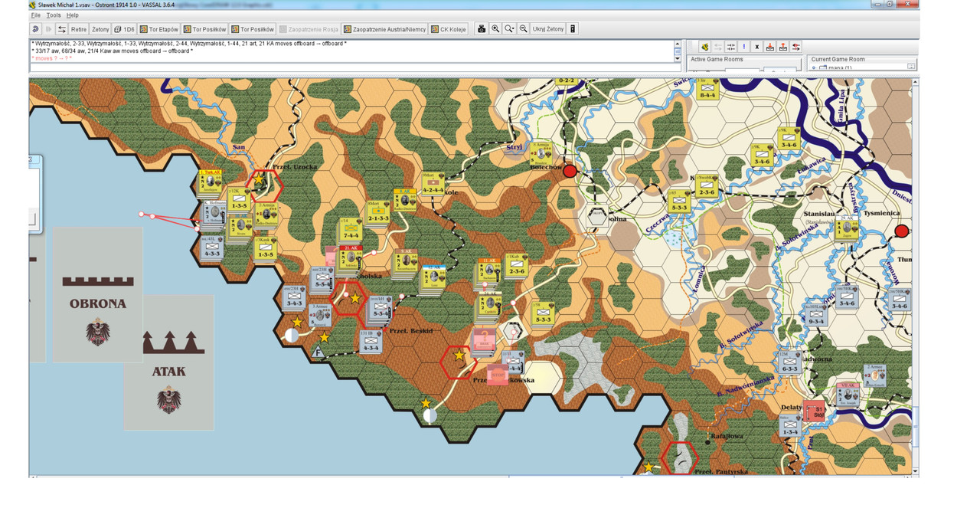Click the red down-arrow tray icon
The image size is (980, 531).
(770, 47)
